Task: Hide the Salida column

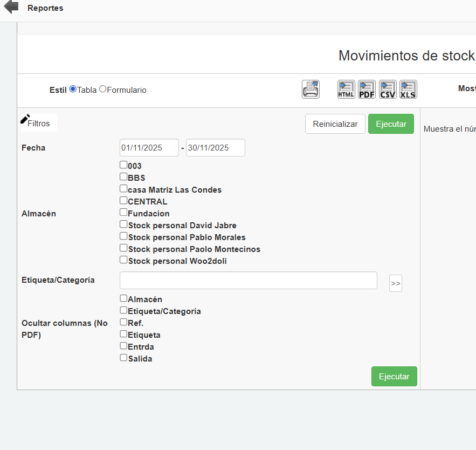Action: pos(123,357)
